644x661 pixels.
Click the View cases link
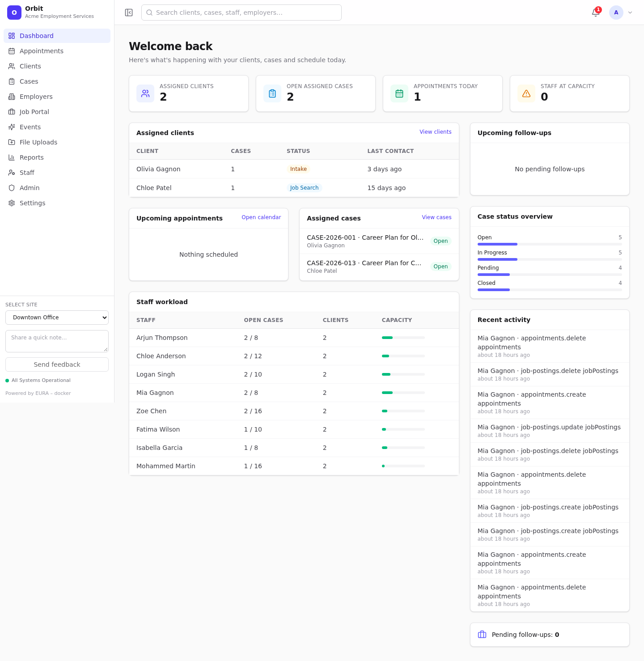(436, 217)
